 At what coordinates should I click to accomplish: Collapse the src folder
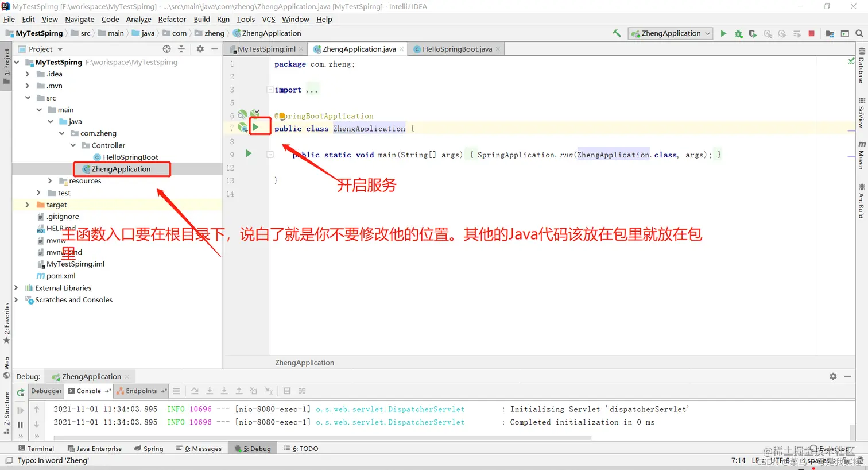(27, 98)
